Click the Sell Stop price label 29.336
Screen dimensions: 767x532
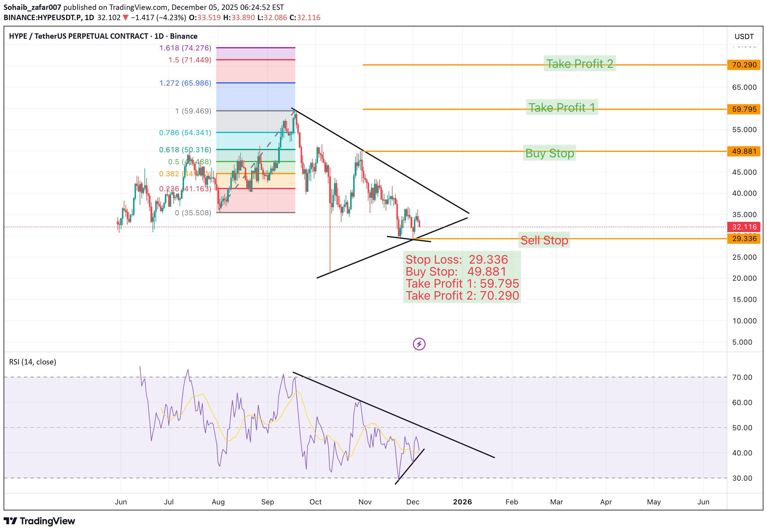[x=744, y=239]
